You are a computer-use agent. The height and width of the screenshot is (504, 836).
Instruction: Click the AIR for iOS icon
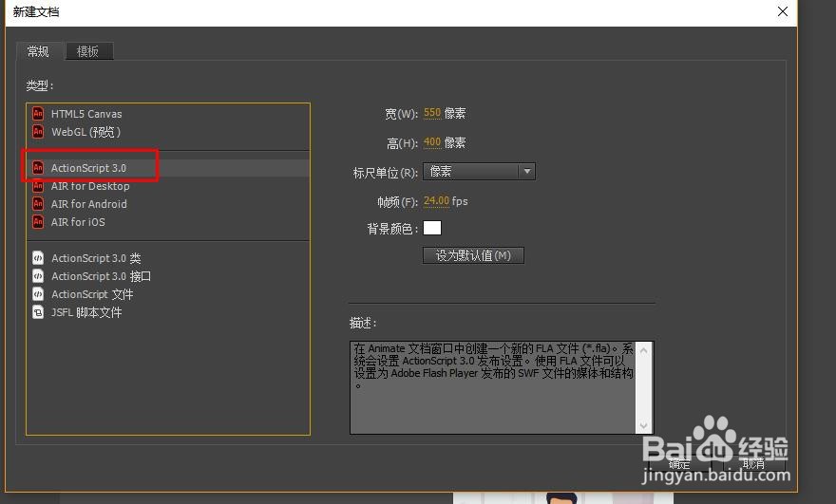pyautogui.click(x=38, y=222)
